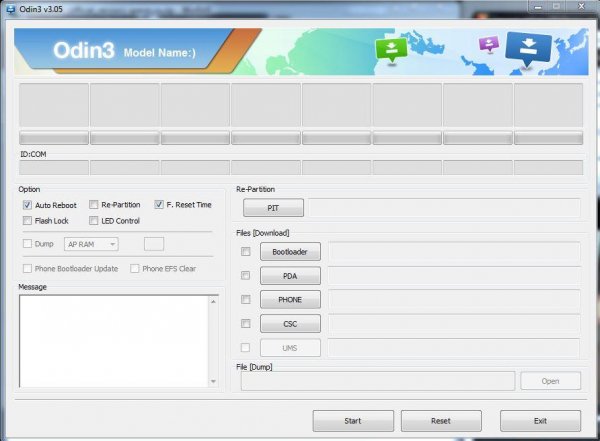Viewport: 600px width, 441px height.
Task: Minimize the Odin3 window
Action: click(538, 7)
